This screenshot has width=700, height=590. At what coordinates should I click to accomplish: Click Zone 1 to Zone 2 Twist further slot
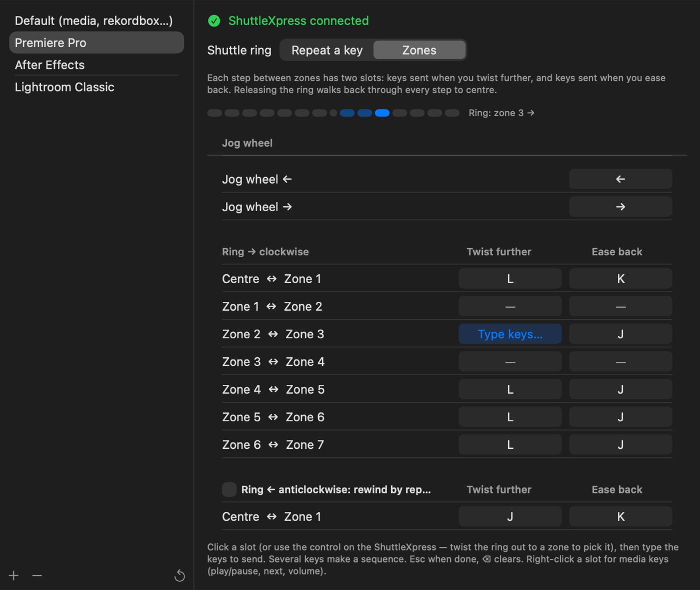tap(510, 306)
